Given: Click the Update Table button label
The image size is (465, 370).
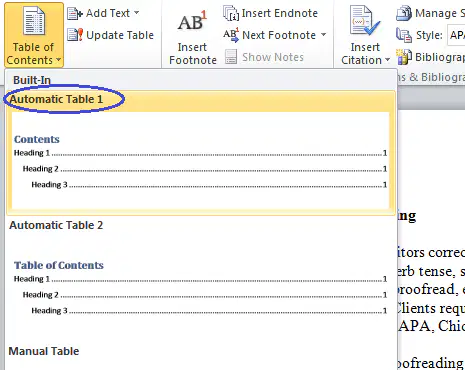Looking at the screenshot, I should pos(120,35).
